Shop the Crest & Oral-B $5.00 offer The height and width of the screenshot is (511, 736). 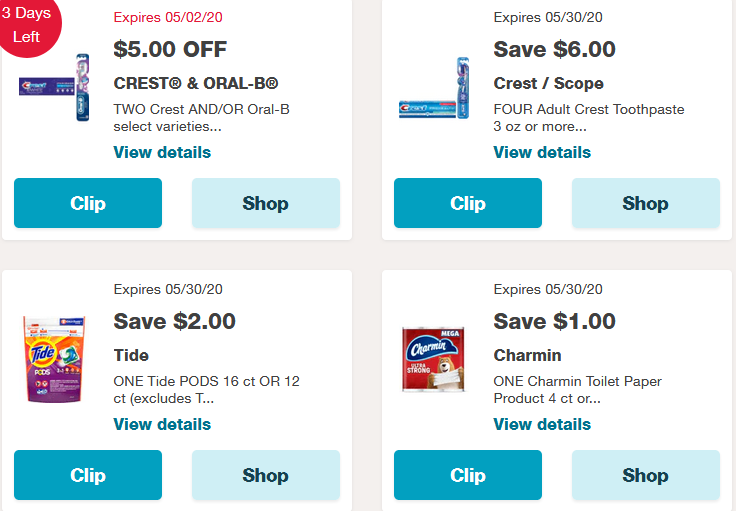point(265,203)
